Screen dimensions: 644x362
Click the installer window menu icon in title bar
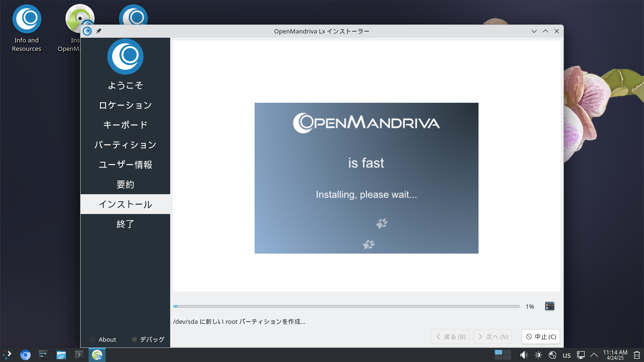(x=87, y=31)
